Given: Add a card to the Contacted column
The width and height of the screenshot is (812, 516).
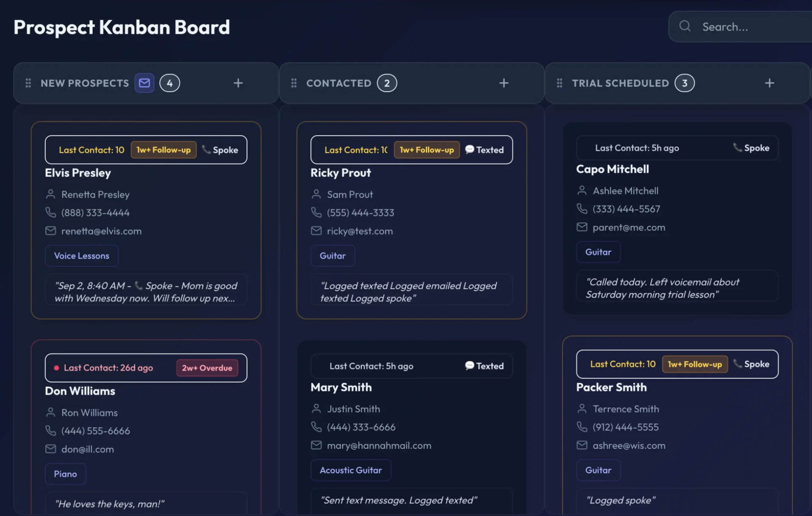Looking at the screenshot, I should [x=504, y=83].
